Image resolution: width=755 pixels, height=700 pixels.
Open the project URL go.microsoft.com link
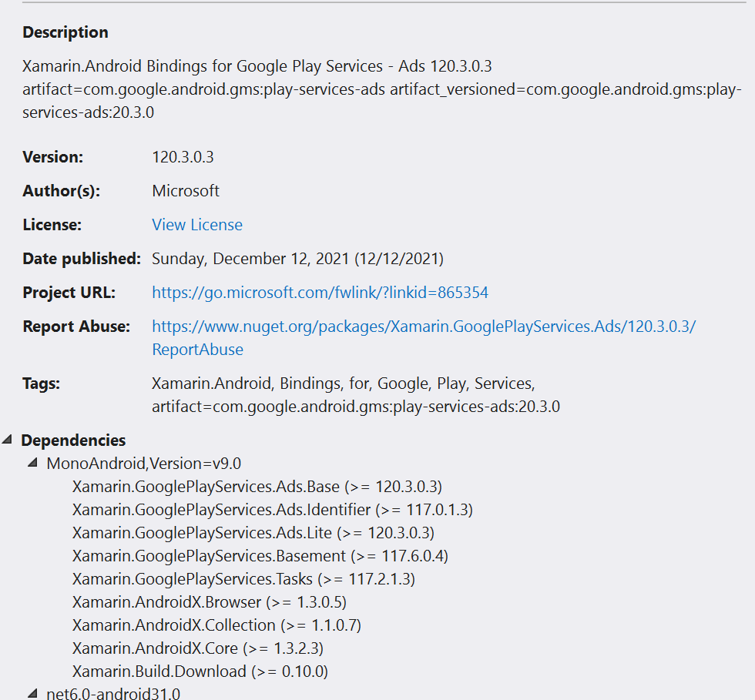pyautogui.click(x=320, y=293)
